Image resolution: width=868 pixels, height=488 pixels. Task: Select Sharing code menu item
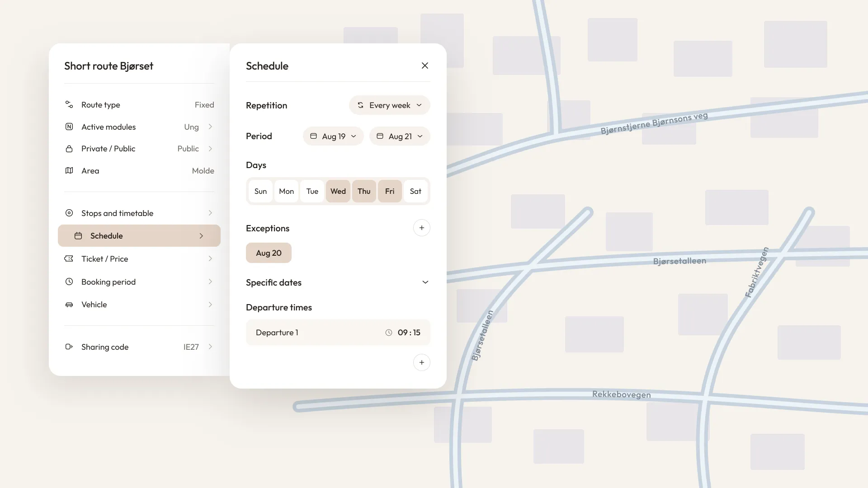(x=139, y=347)
